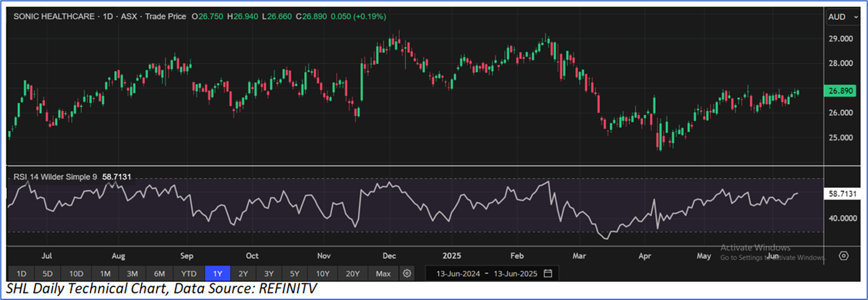This screenshot has height=300, width=868.
Task: Show year-to-date with YTD button
Action: point(189,274)
